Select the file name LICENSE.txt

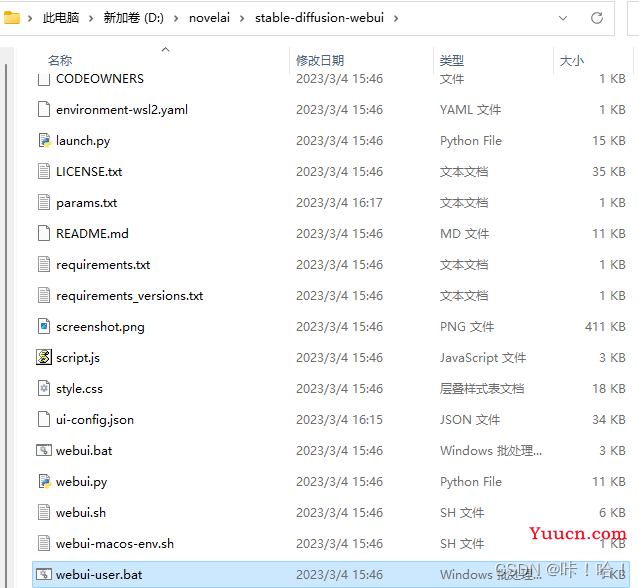[x=89, y=172]
